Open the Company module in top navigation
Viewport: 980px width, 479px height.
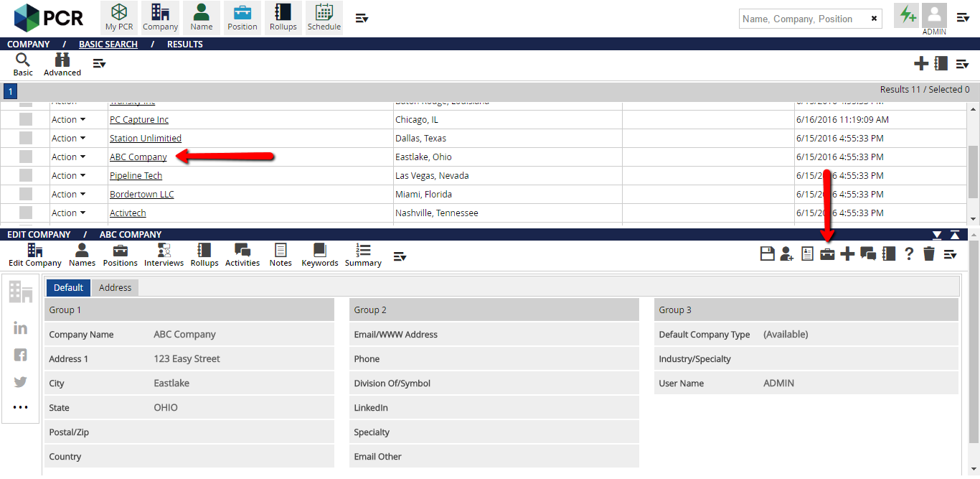160,18
